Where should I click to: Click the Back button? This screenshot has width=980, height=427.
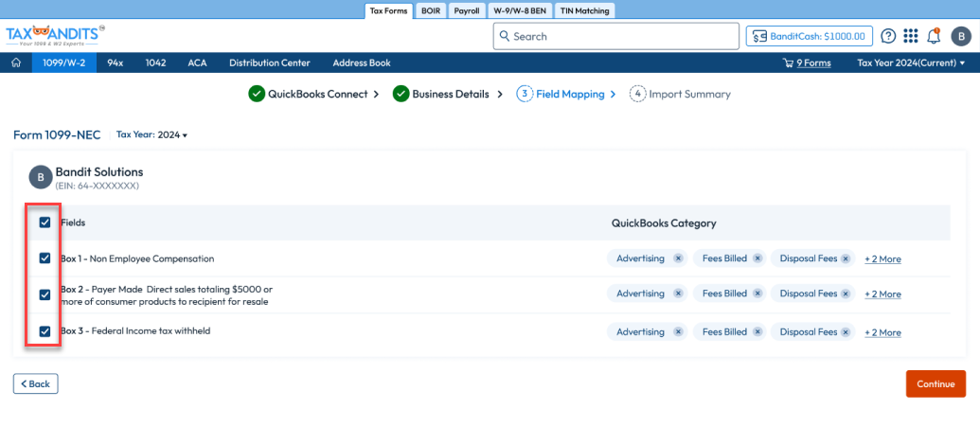click(36, 383)
